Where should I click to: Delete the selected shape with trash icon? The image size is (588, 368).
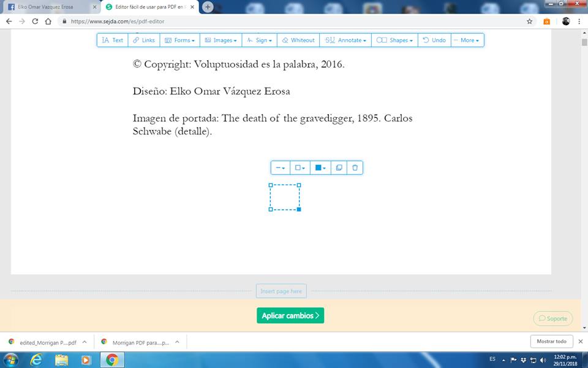tap(355, 167)
